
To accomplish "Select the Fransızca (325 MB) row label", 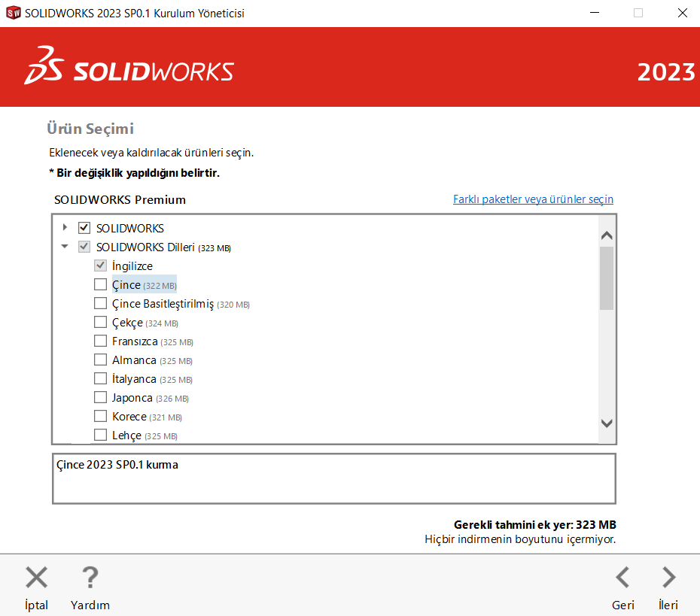I will 153,341.
